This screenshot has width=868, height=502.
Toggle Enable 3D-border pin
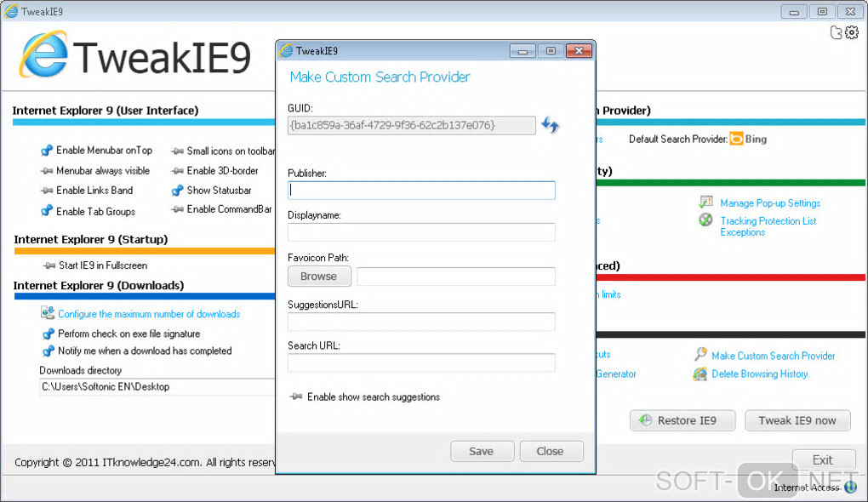[x=178, y=170]
